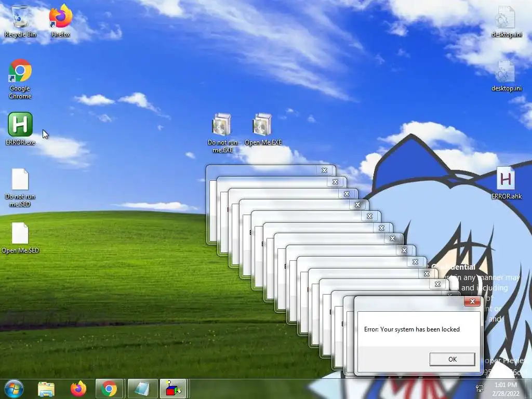Image resolution: width=532 pixels, height=399 pixels.
Task: Click OK in the error dialog
Action: (x=453, y=360)
